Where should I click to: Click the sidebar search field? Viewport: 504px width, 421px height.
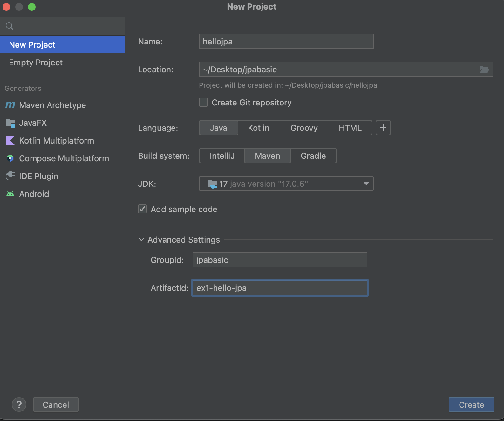pyautogui.click(x=62, y=26)
